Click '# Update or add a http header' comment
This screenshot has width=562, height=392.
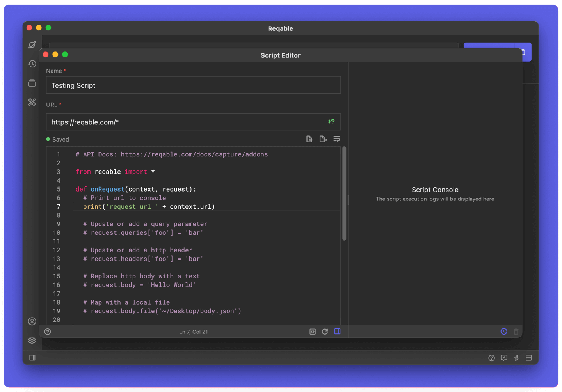pyautogui.click(x=138, y=250)
